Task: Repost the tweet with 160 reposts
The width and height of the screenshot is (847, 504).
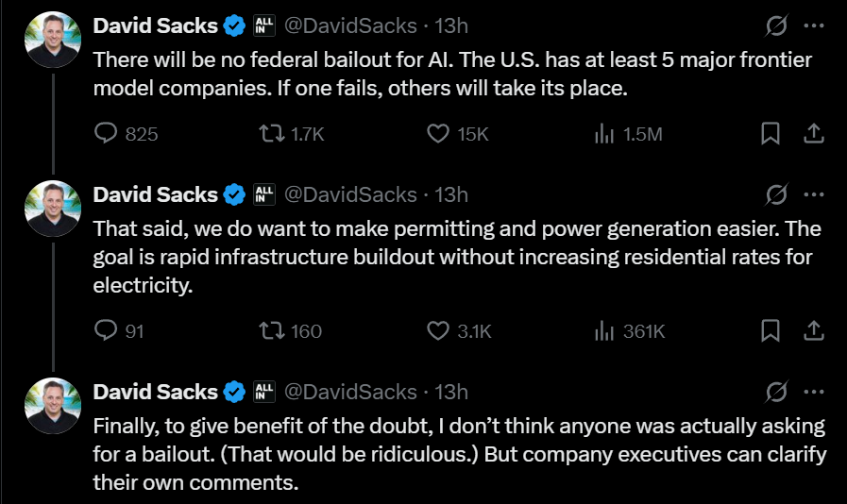Action: tap(271, 330)
